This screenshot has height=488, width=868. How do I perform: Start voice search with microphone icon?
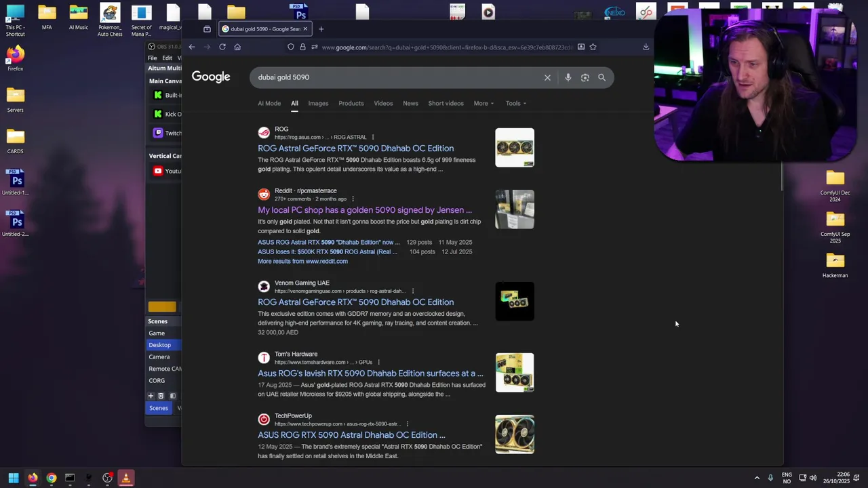[568, 77]
